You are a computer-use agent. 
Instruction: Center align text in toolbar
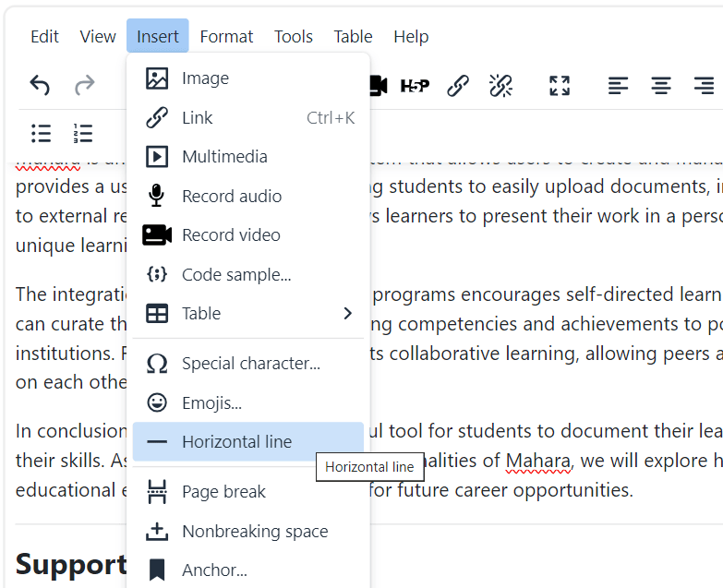coord(661,86)
